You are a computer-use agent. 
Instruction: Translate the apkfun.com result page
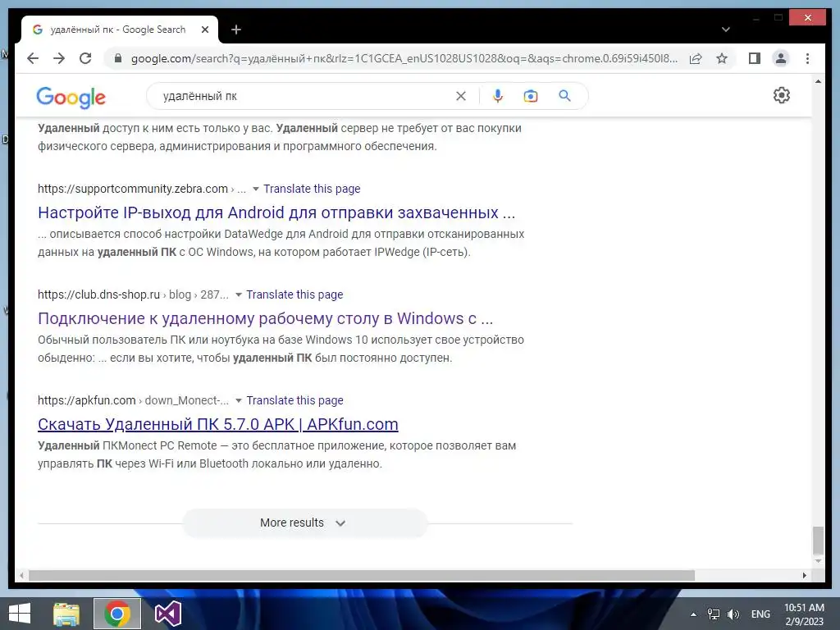coord(294,400)
